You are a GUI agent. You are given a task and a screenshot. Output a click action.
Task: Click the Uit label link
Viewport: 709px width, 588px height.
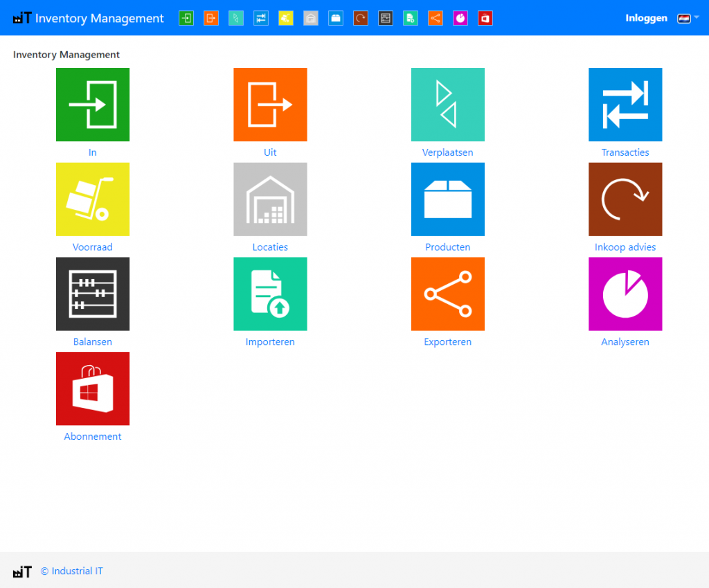(271, 152)
